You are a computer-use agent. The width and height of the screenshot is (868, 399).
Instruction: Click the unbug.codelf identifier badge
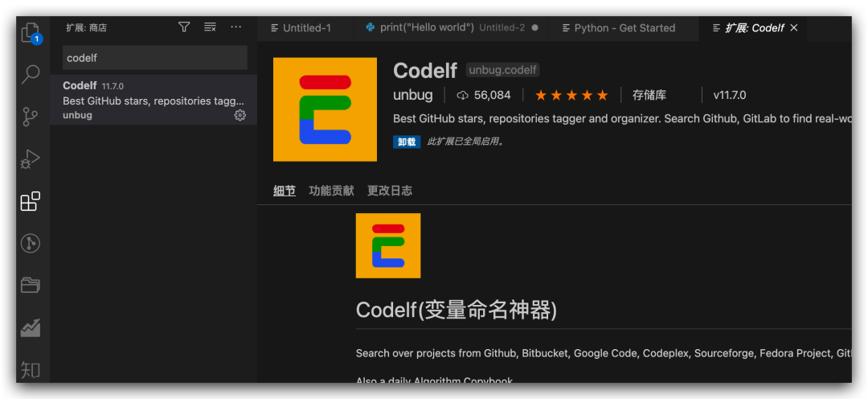[502, 70]
